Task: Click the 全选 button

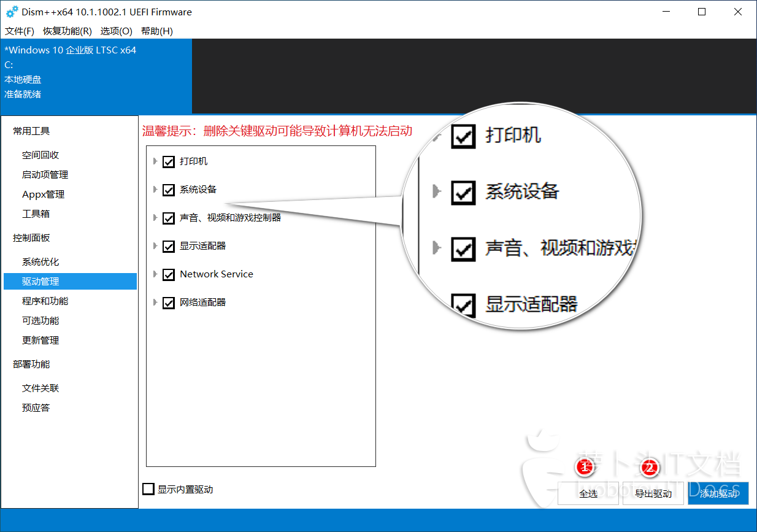Action: tap(588, 493)
